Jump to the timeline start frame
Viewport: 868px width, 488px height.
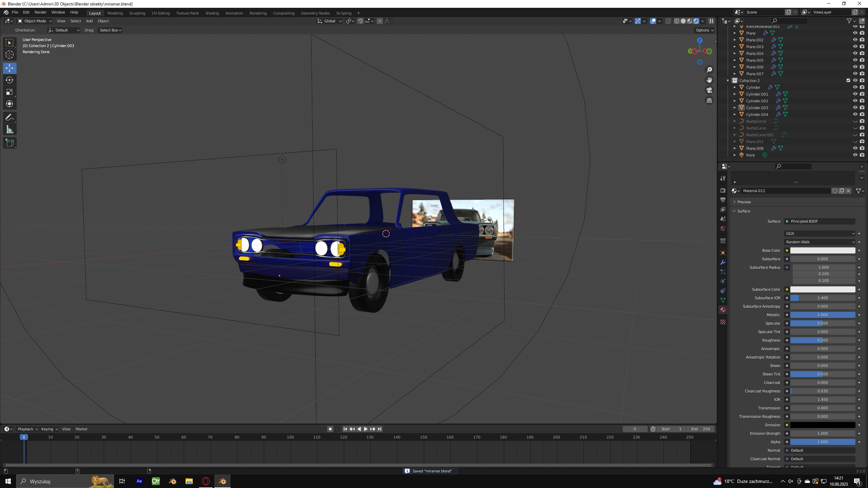[345, 429]
